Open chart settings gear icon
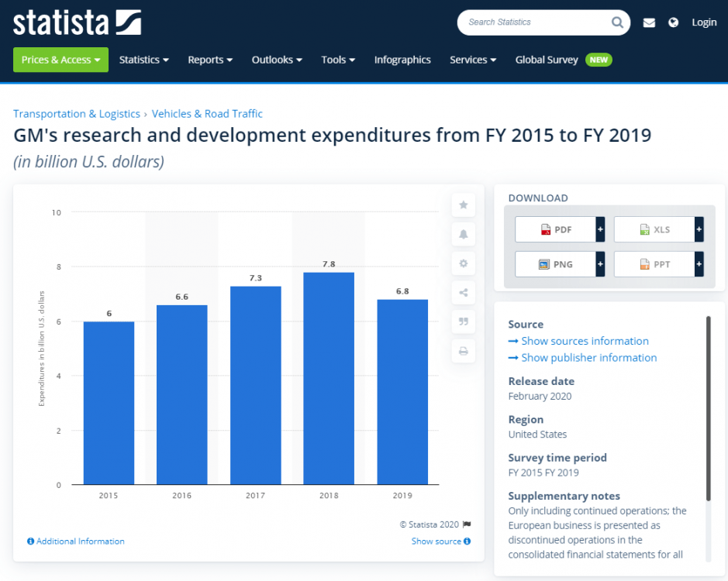 click(x=463, y=263)
